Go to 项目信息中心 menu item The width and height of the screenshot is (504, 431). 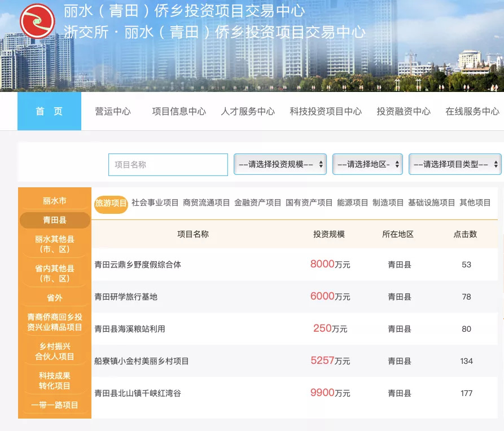[179, 111]
